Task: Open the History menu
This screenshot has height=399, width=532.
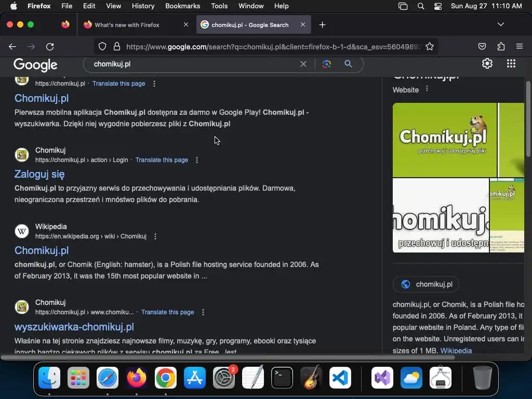Action: pyautogui.click(x=143, y=6)
